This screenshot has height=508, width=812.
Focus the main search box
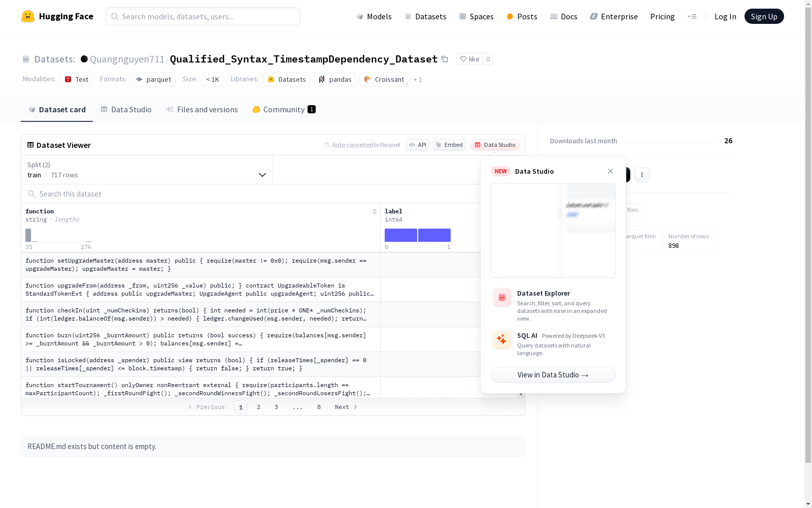pos(203,16)
